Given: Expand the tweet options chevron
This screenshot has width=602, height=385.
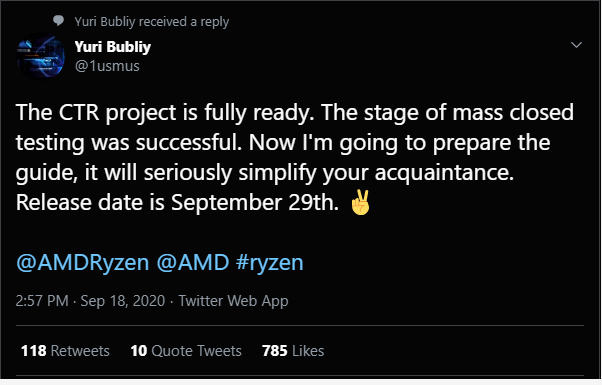Looking at the screenshot, I should (x=576, y=45).
